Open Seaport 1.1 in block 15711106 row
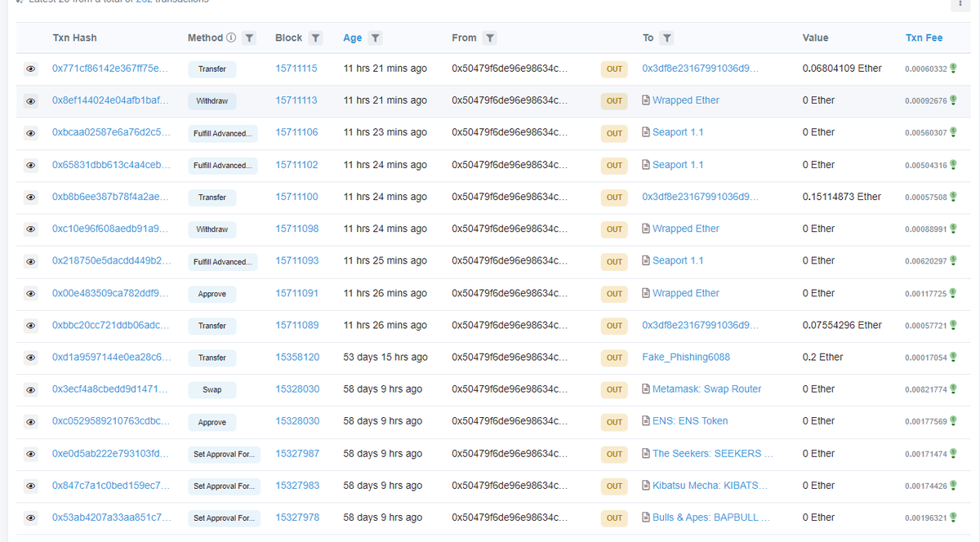The image size is (980, 542). [x=678, y=132]
